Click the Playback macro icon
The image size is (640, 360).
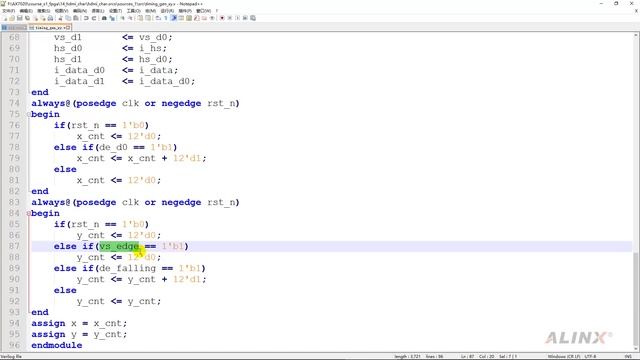pos(237,18)
